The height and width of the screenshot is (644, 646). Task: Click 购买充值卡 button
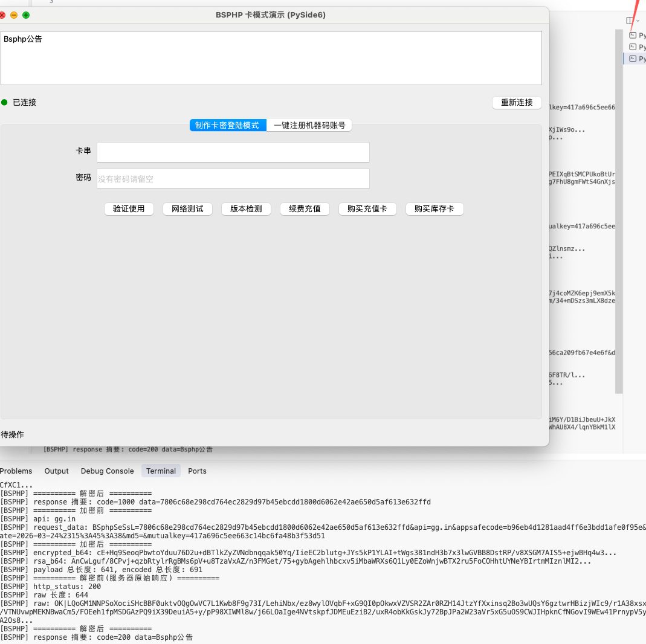367,209
